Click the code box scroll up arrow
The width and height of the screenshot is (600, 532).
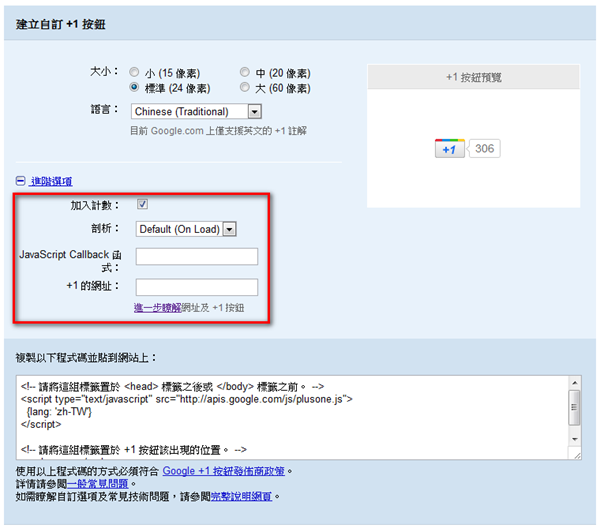coord(575,383)
